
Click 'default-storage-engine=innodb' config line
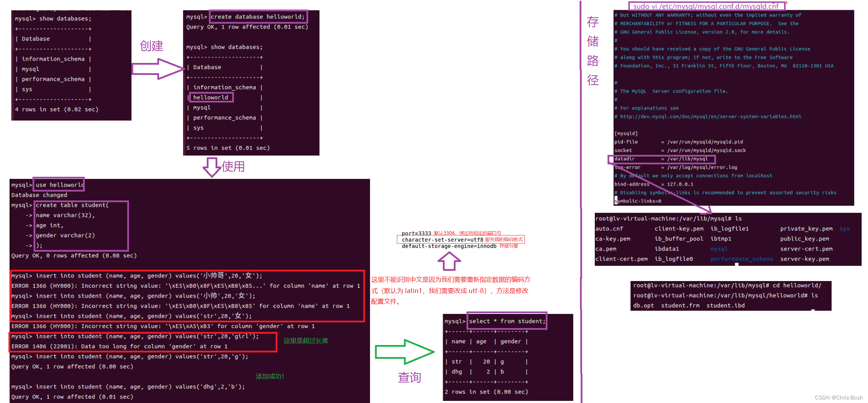click(449, 246)
